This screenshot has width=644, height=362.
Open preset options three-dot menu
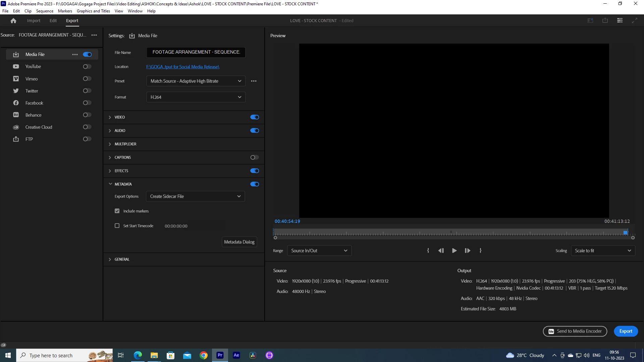tap(254, 81)
